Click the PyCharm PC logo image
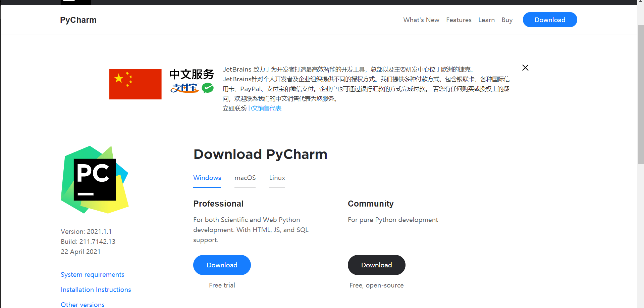 click(95, 180)
